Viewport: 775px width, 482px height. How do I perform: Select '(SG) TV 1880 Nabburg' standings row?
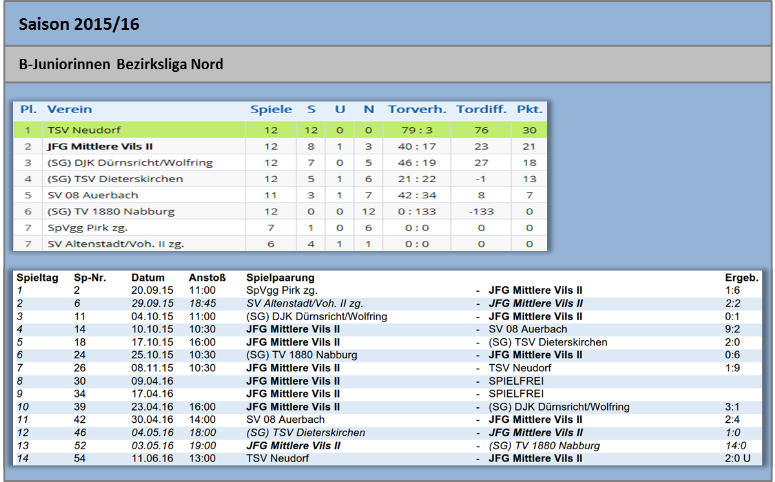(280, 212)
